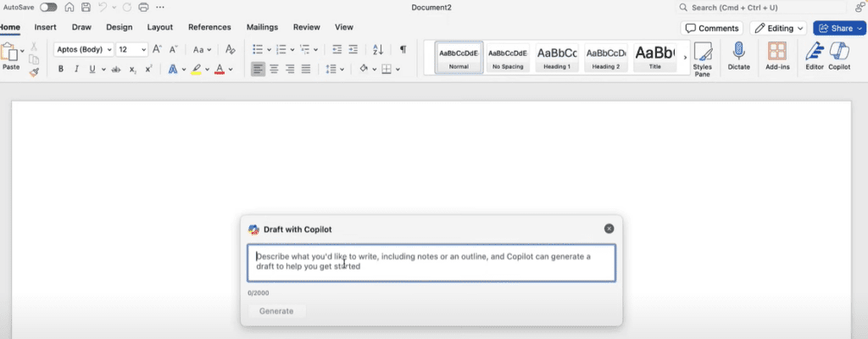Show paragraph marks with the pilcrow icon
868x339 pixels.
pyautogui.click(x=403, y=49)
